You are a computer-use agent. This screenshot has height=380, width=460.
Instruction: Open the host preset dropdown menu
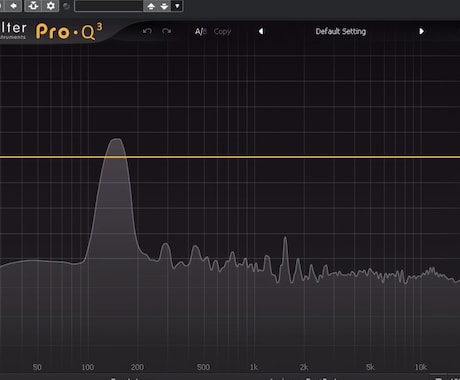click(x=177, y=6)
